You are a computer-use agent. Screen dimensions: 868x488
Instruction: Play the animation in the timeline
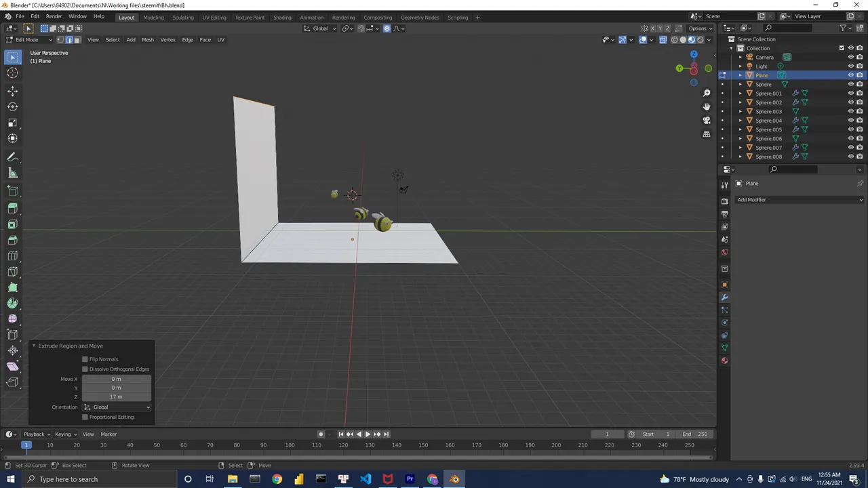coord(368,434)
